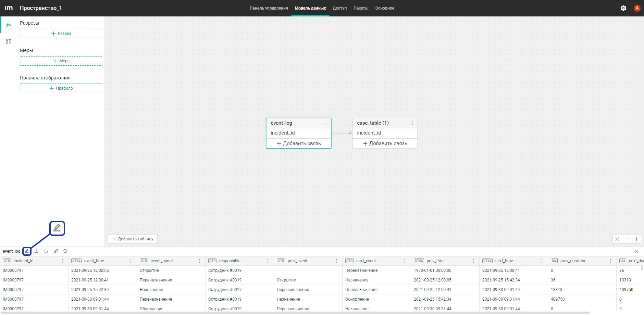The height and width of the screenshot is (315, 644).
Task: Click the STR badge of next_event column
Action: click(x=349, y=261)
